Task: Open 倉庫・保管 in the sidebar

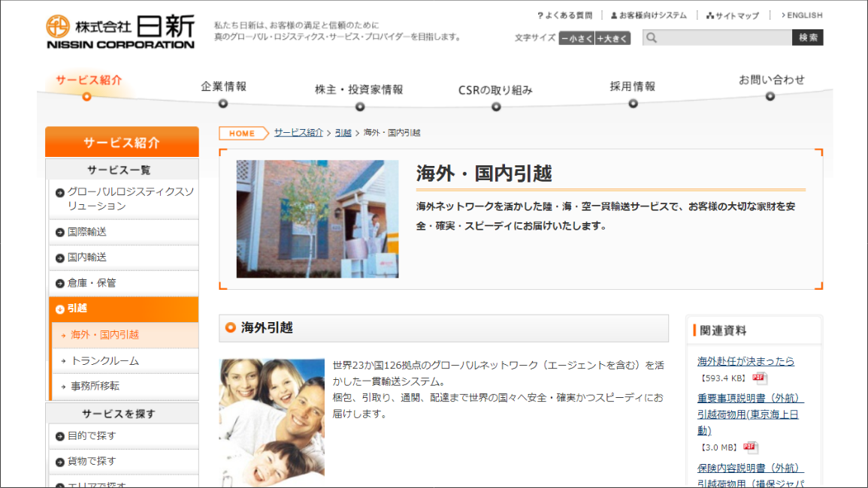Action: 123,283
